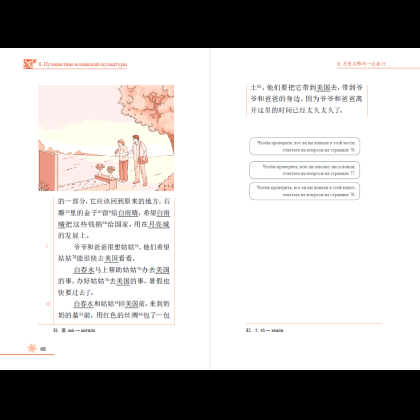Click the box referring to page 77
This screenshot has width=420, height=420.
coord(305,170)
